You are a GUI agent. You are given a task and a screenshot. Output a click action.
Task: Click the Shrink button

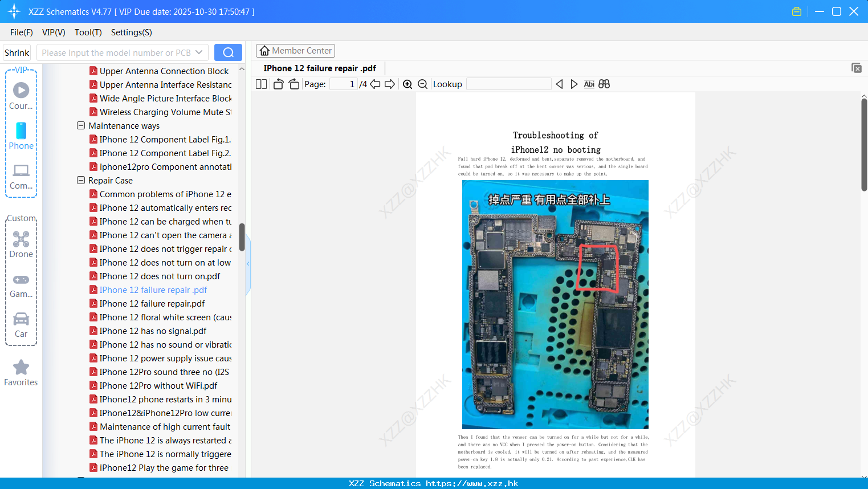17,52
